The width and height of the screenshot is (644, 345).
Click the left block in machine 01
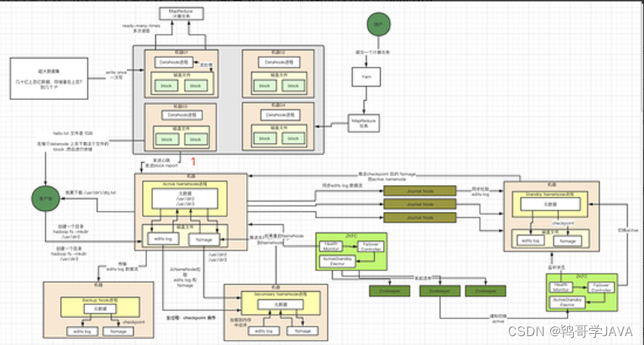[166, 86]
